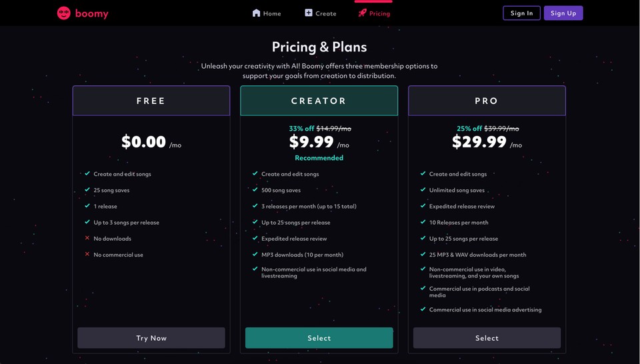This screenshot has width=640, height=364.
Task: Click the Home house icon
Action: point(256,13)
